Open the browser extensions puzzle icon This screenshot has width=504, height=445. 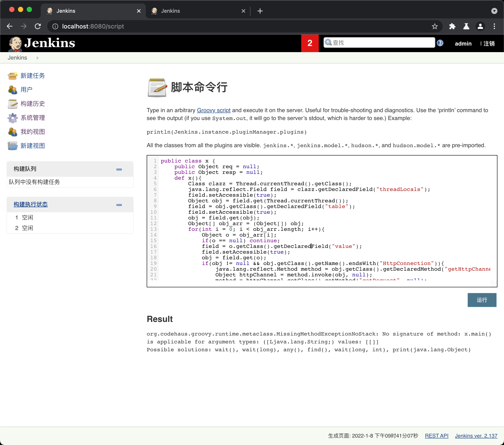pyautogui.click(x=452, y=26)
